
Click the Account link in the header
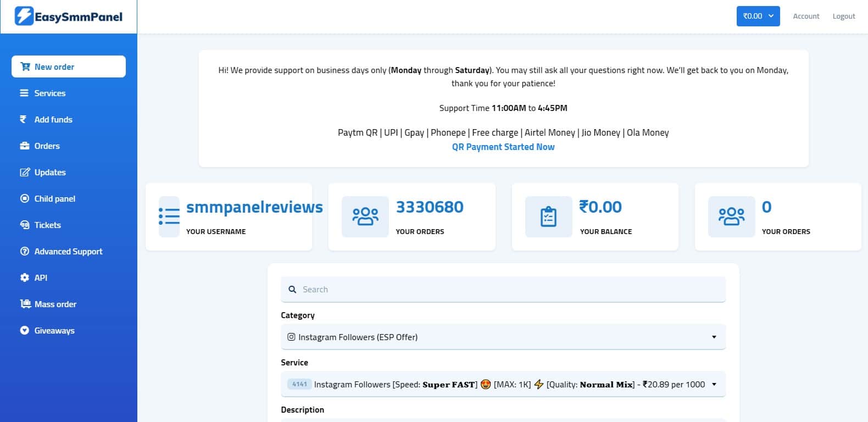click(x=806, y=16)
